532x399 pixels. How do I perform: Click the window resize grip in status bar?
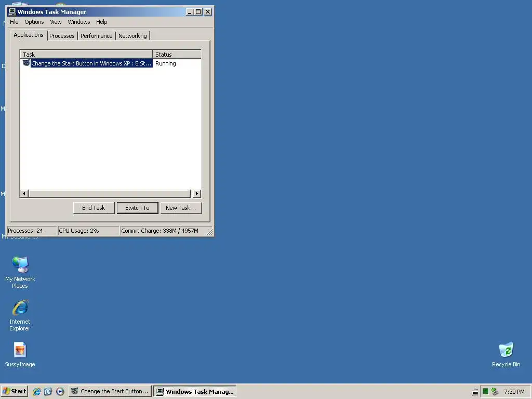[x=210, y=232]
